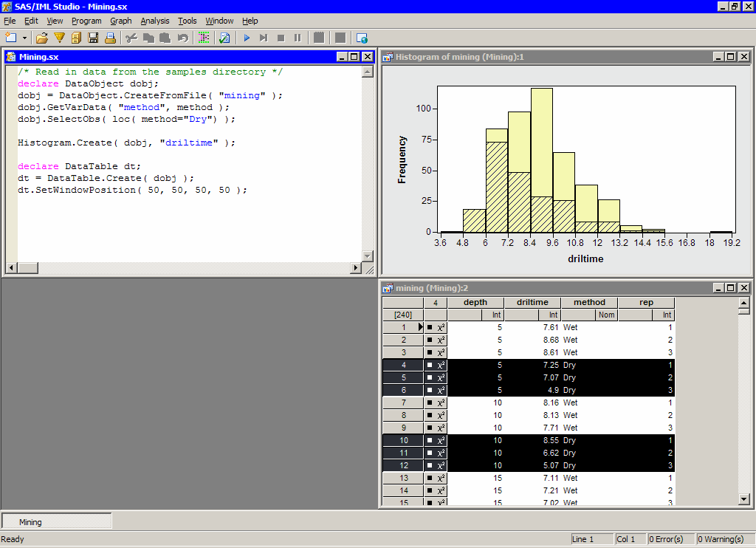Open an existing program file
This screenshot has width=756, height=548.
pyautogui.click(x=43, y=38)
